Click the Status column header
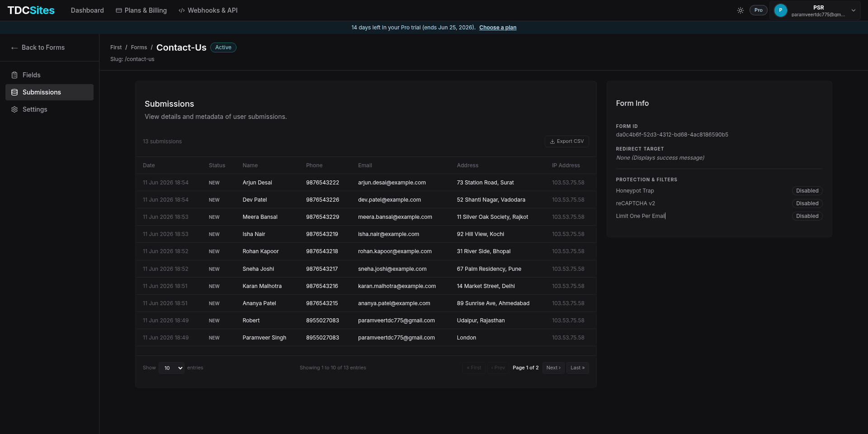The image size is (868, 434). pos(217,165)
